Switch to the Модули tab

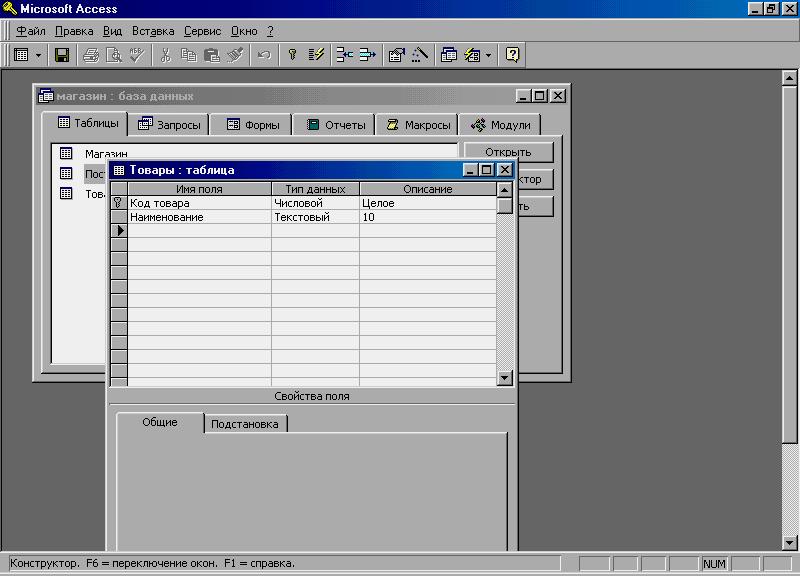point(500,125)
